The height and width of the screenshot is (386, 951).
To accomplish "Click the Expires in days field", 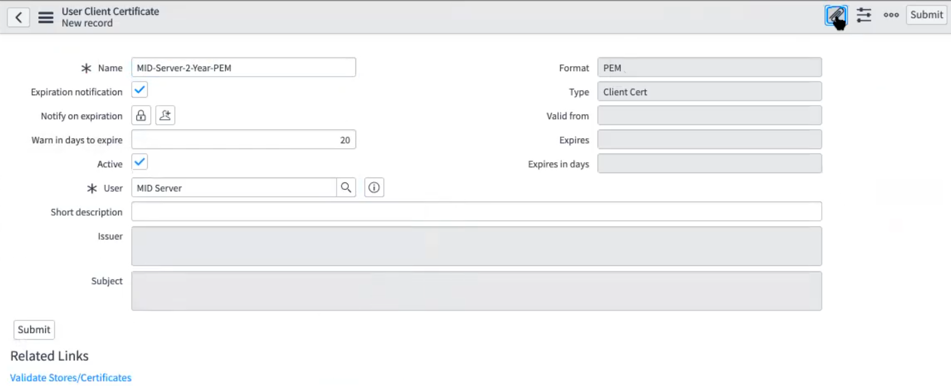I will point(710,164).
